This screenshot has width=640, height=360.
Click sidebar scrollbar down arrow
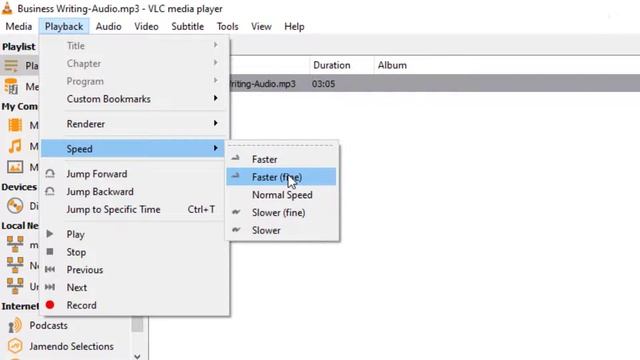138,356
